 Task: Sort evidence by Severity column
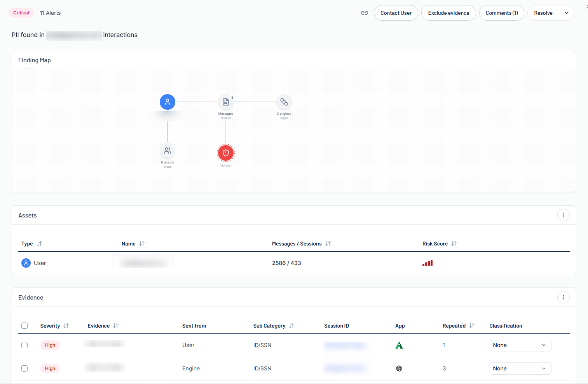pos(66,326)
